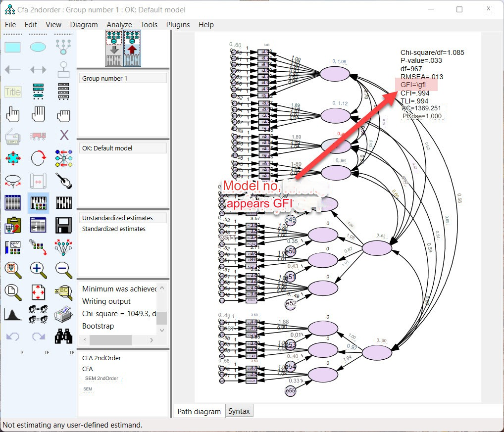Toggle view input path diagram button

[x=114, y=48]
